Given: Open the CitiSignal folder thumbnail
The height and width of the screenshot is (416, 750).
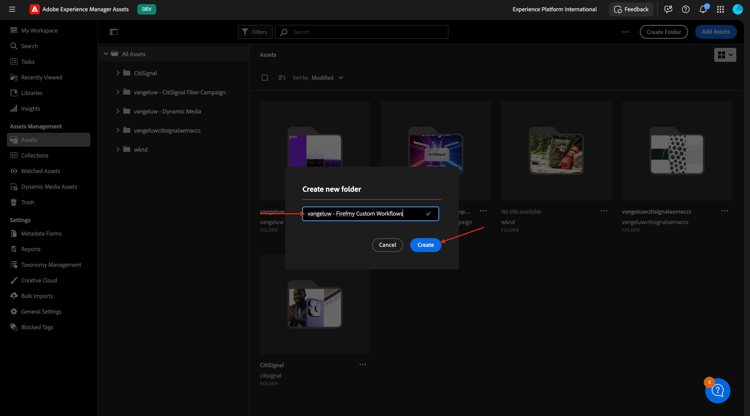Looking at the screenshot, I should (315, 305).
